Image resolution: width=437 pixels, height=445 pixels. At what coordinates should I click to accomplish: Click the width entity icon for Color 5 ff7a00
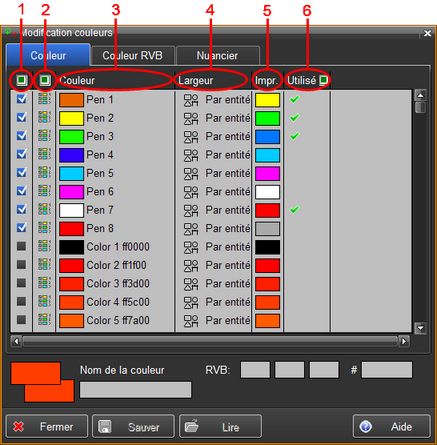point(191,321)
